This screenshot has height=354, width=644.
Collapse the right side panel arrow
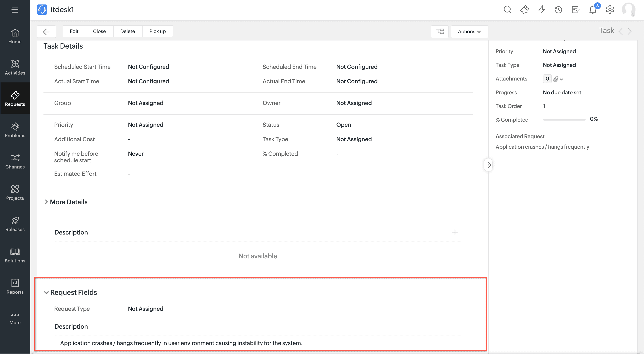point(489,165)
